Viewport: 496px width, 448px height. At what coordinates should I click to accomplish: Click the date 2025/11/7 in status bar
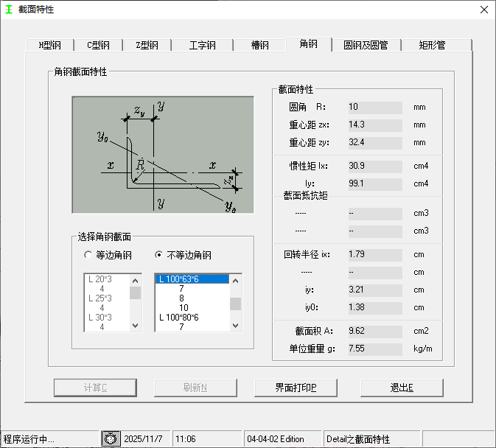tap(143, 439)
